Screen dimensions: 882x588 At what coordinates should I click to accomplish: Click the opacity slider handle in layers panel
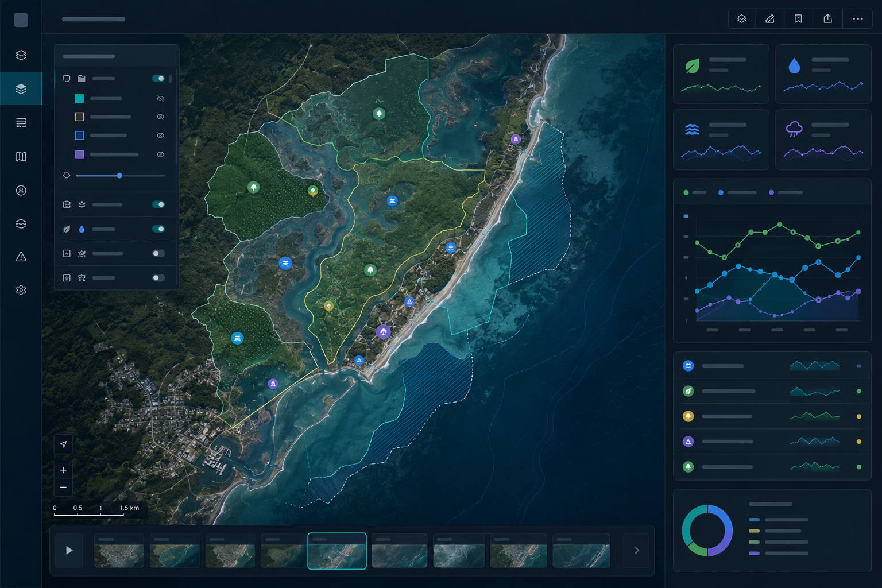coord(119,176)
